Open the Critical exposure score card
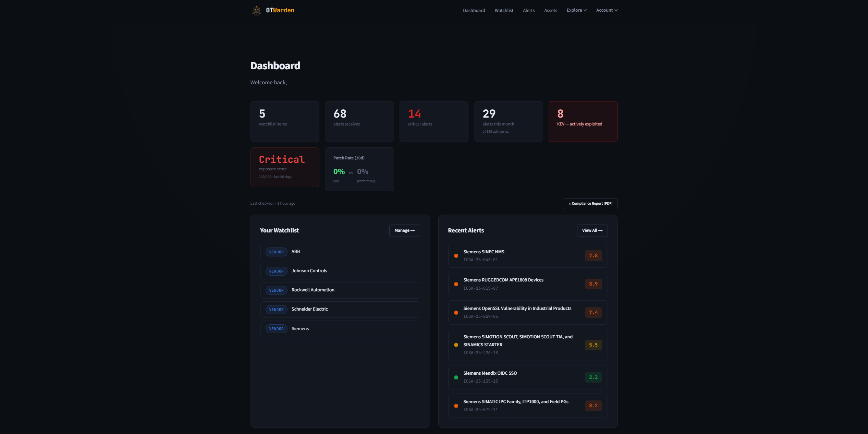The width and height of the screenshot is (868, 434). [285, 167]
